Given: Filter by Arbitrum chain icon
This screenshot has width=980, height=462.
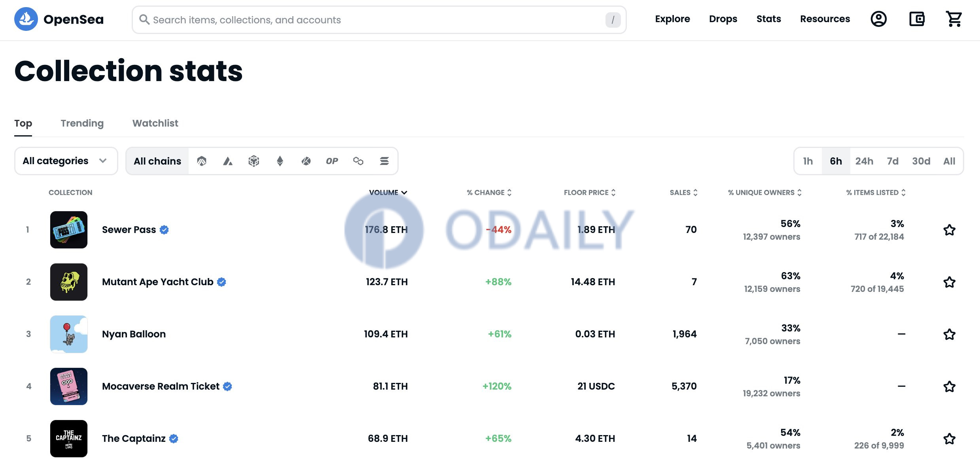Looking at the screenshot, I should (202, 161).
